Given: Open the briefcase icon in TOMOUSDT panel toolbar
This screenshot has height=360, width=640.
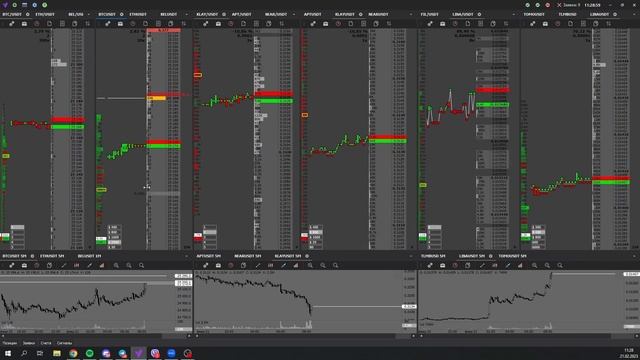Looking at the screenshot, I should pyautogui.click(x=545, y=24).
